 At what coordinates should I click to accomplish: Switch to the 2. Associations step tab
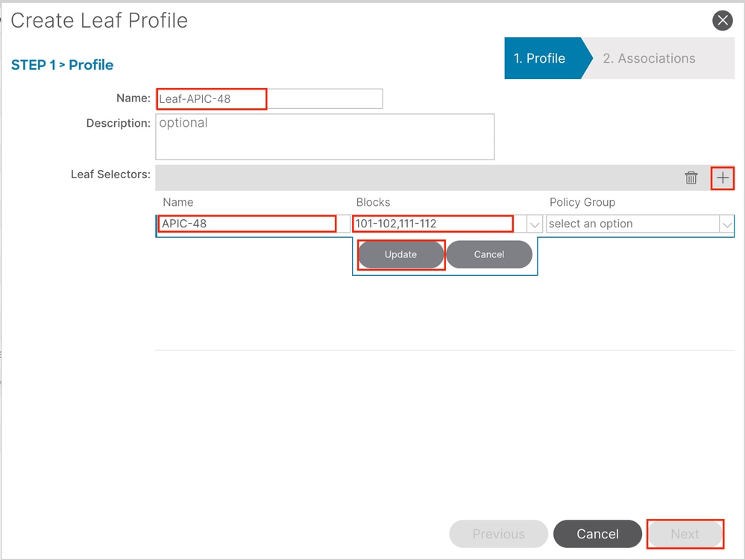pos(649,58)
